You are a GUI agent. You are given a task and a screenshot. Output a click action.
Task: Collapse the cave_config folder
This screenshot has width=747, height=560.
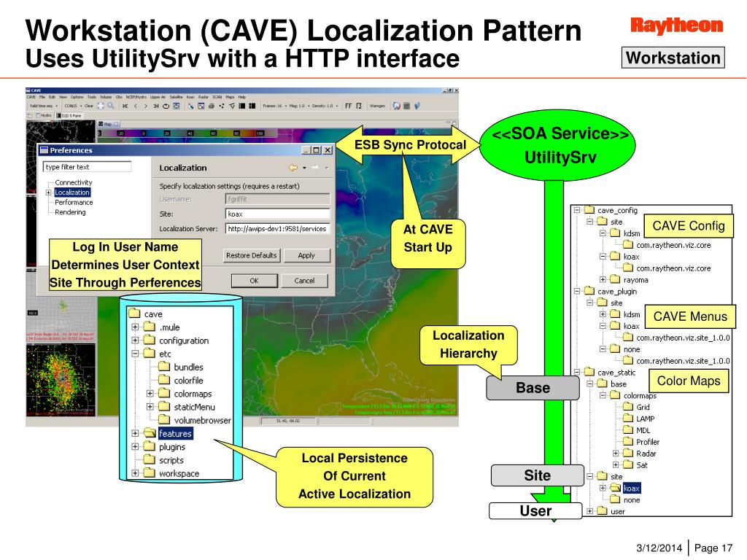577,210
